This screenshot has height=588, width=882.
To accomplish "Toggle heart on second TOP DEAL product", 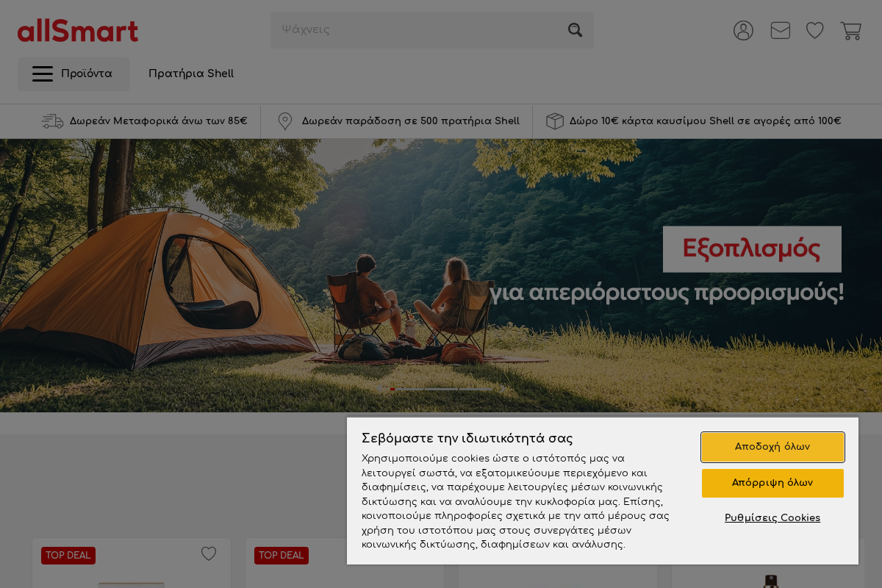I will tap(421, 553).
